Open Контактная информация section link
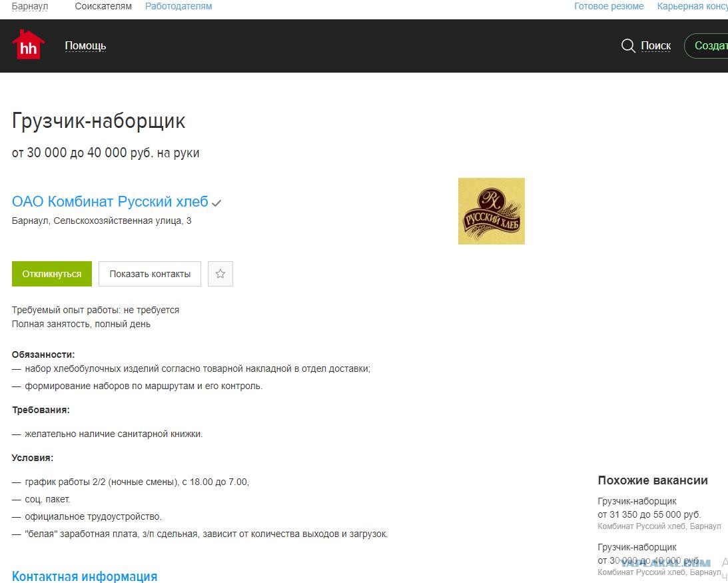 [x=85, y=576]
